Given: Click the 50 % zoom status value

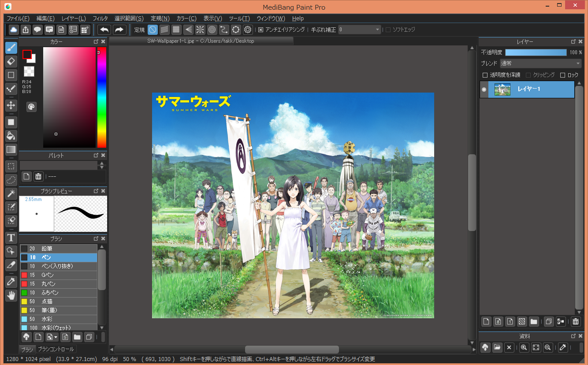Looking at the screenshot, I should pyautogui.click(x=129, y=359).
